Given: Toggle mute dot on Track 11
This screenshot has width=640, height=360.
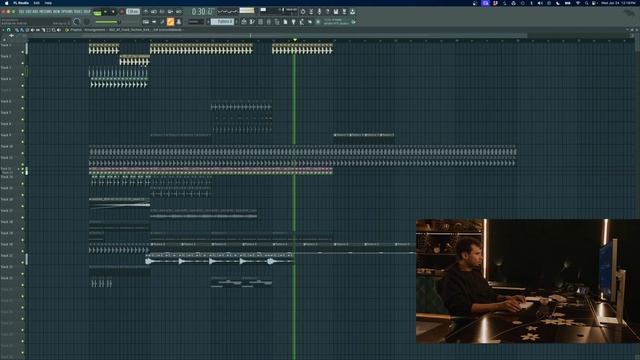Looking at the screenshot, I should [22, 164].
